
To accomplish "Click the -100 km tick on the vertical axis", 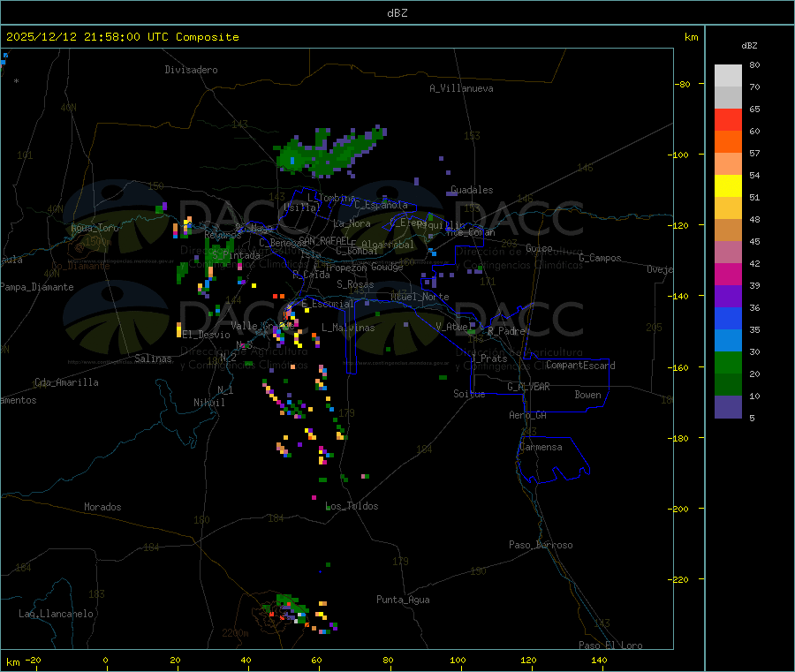I will [x=680, y=155].
